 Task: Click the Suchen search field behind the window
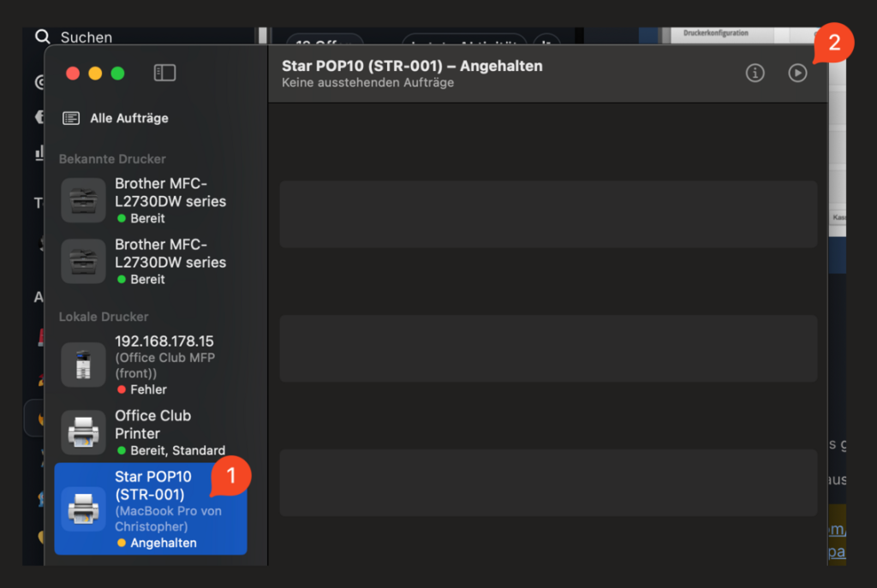[x=86, y=37]
